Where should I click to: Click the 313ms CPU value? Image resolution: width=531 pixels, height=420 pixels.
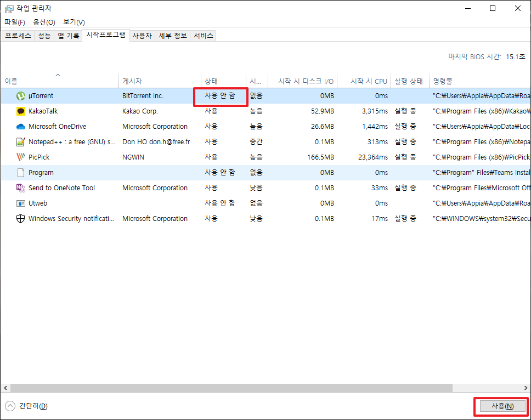tap(377, 142)
